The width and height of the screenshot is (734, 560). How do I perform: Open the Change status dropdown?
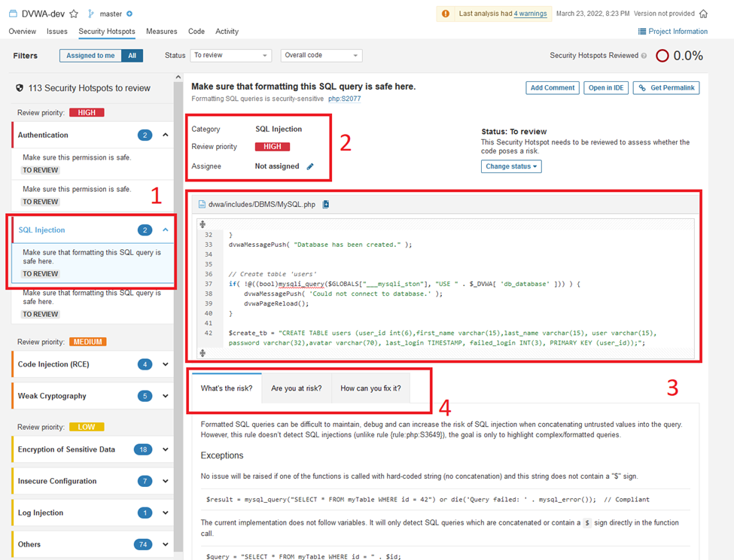511,166
